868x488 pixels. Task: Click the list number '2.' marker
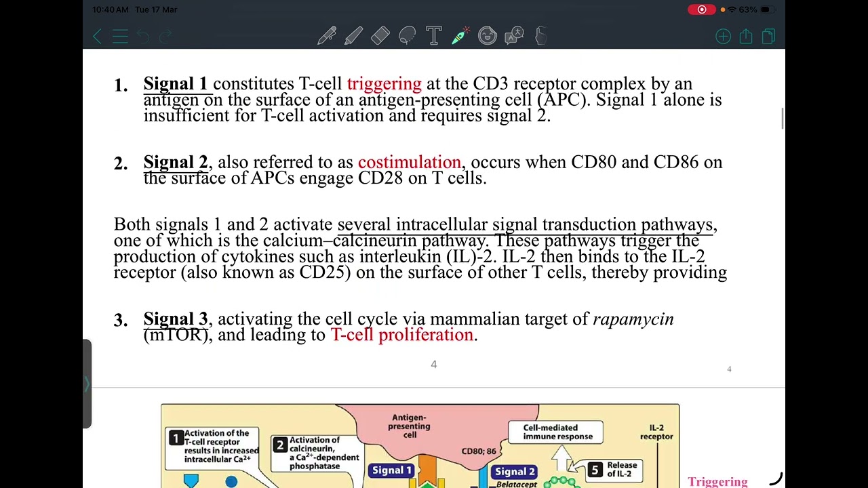click(121, 164)
